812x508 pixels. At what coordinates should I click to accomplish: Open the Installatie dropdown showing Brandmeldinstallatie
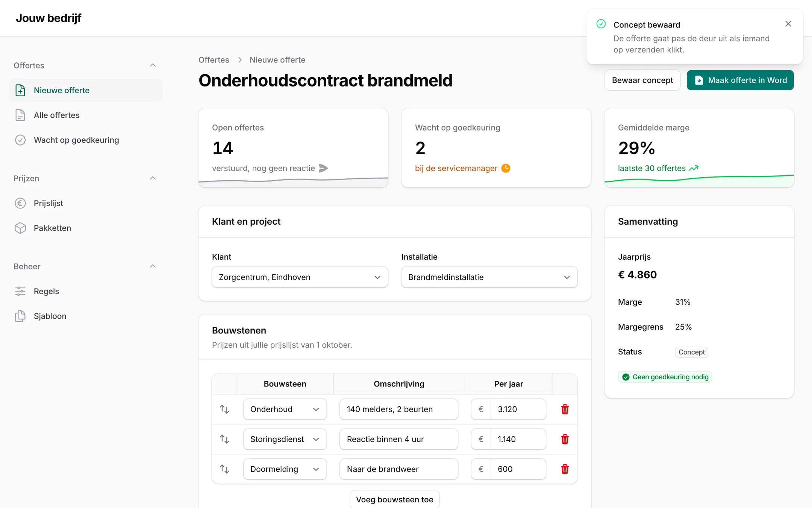489,277
